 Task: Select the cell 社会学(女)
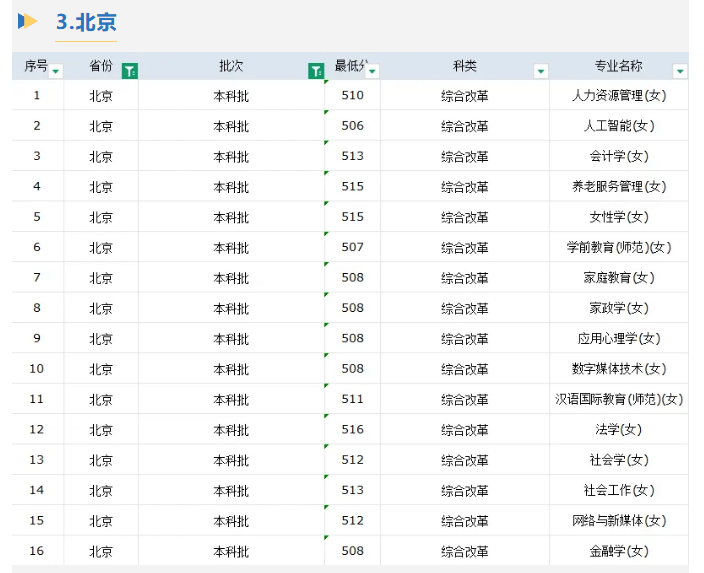pyautogui.click(x=619, y=460)
